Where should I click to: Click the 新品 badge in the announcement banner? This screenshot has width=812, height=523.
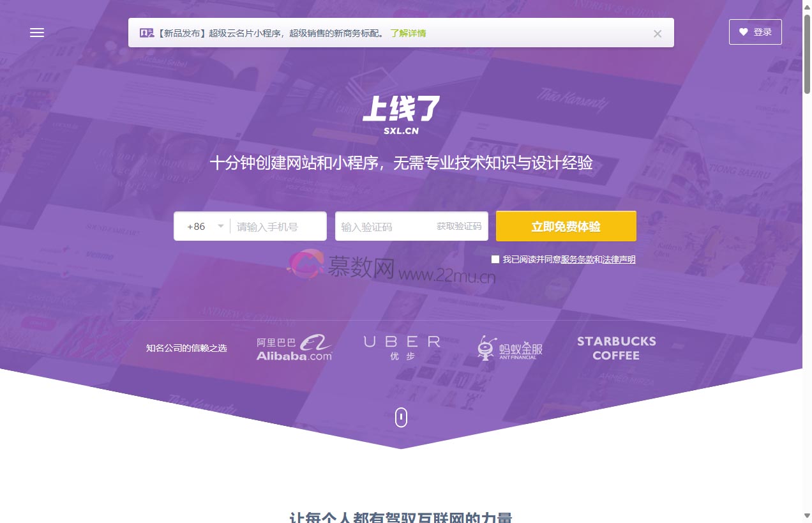pos(146,33)
